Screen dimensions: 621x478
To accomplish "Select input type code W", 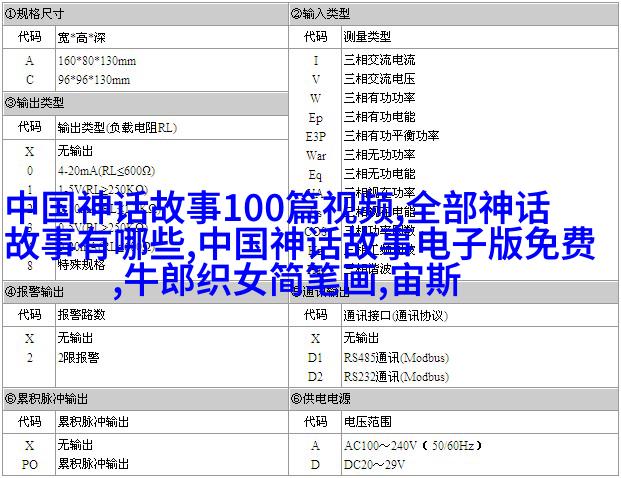I will tap(316, 98).
